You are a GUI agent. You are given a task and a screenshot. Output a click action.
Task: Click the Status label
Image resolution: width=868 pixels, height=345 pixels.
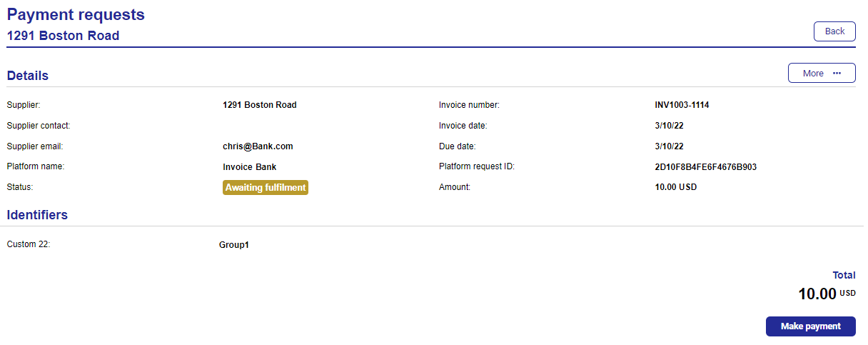21,187
